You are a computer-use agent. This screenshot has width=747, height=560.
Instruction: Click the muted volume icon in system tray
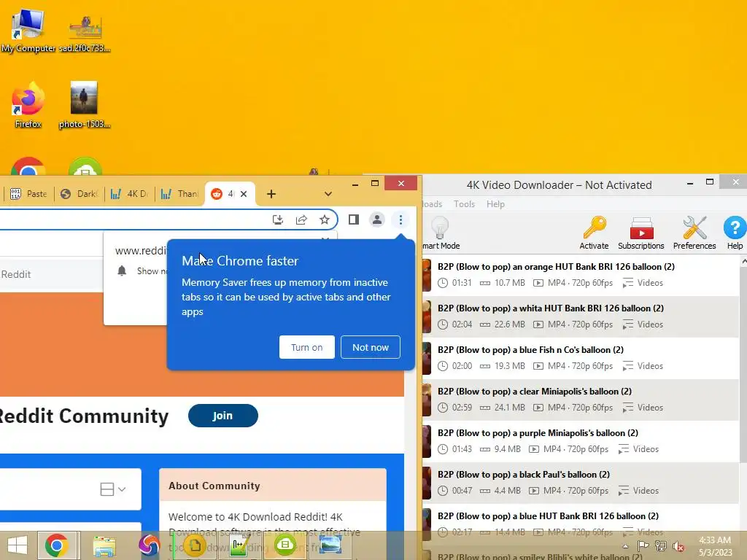(678, 546)
